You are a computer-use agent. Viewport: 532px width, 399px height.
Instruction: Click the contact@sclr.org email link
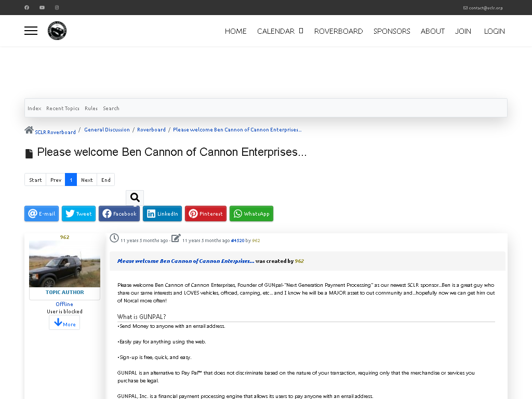click(x=483, y=8)
